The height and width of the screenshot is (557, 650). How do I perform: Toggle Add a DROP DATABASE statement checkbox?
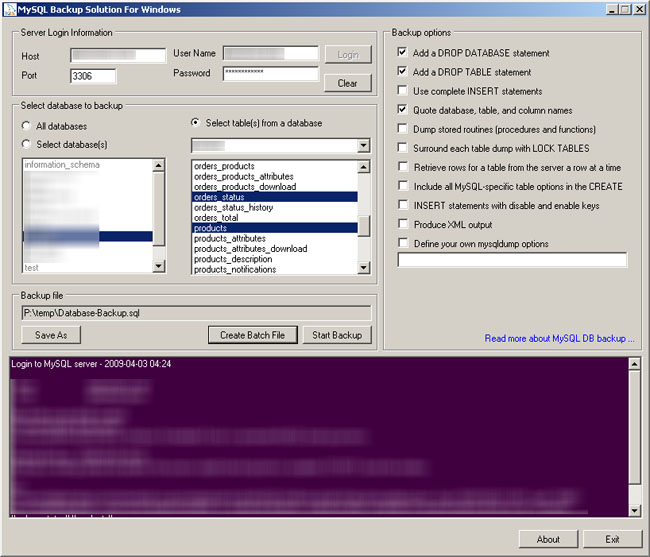click(x=402, y=52)
